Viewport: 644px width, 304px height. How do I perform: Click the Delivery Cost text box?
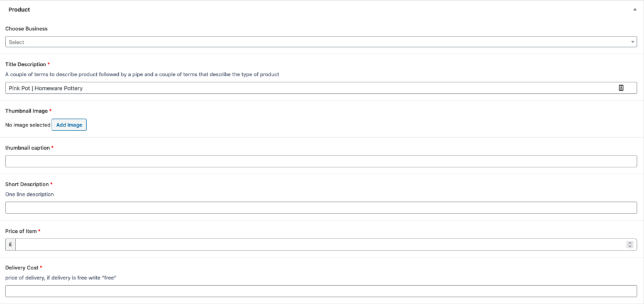(321, 291)
